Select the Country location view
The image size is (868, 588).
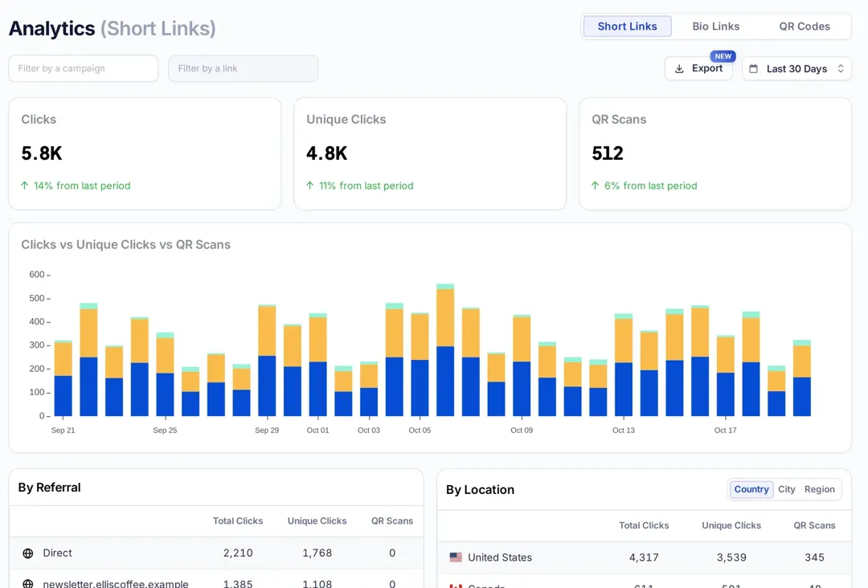point(751,489)
